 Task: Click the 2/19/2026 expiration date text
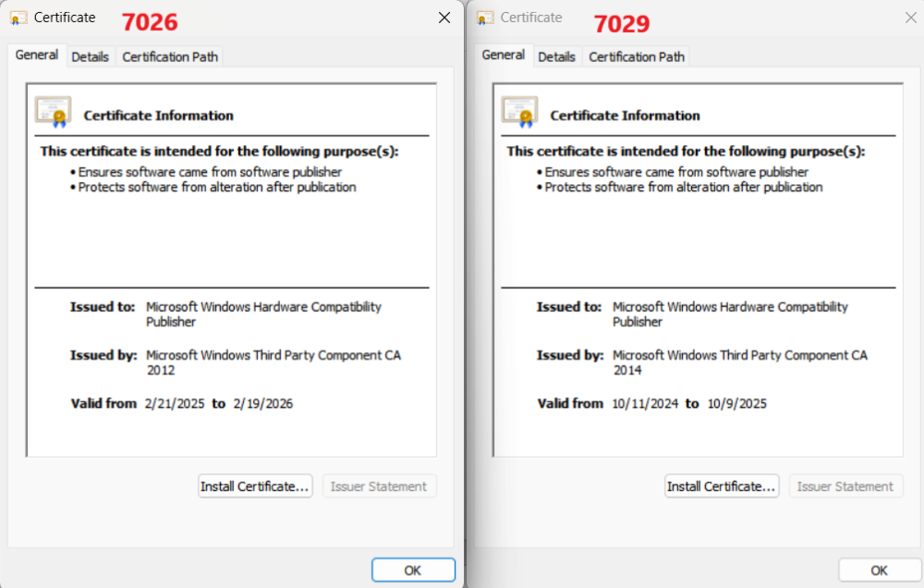click(x=263, y=404)
